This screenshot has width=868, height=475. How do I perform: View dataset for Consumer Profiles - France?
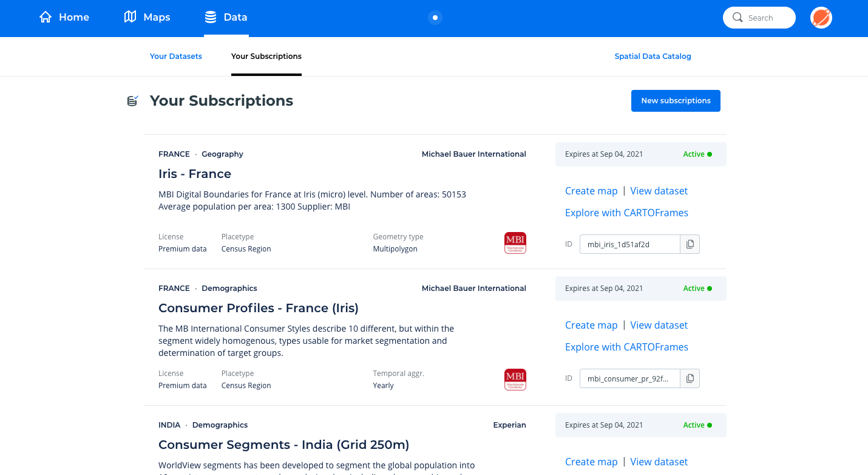click(659, 325)
